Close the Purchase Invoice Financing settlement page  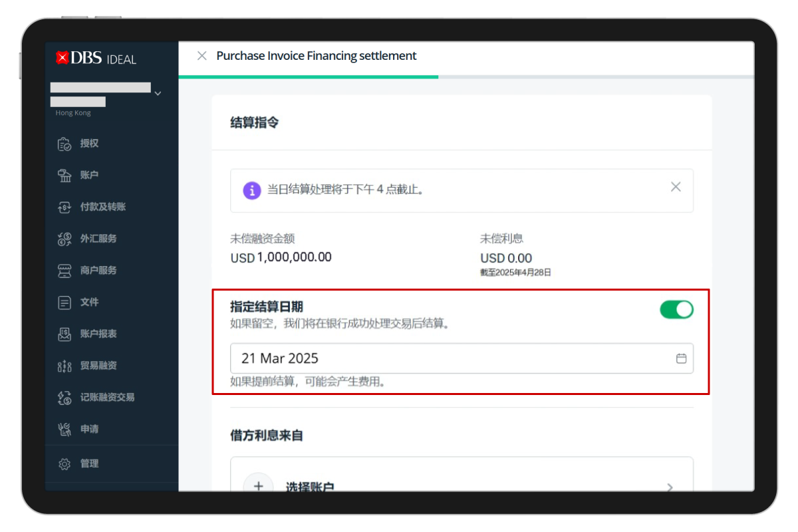pos(202,56)
